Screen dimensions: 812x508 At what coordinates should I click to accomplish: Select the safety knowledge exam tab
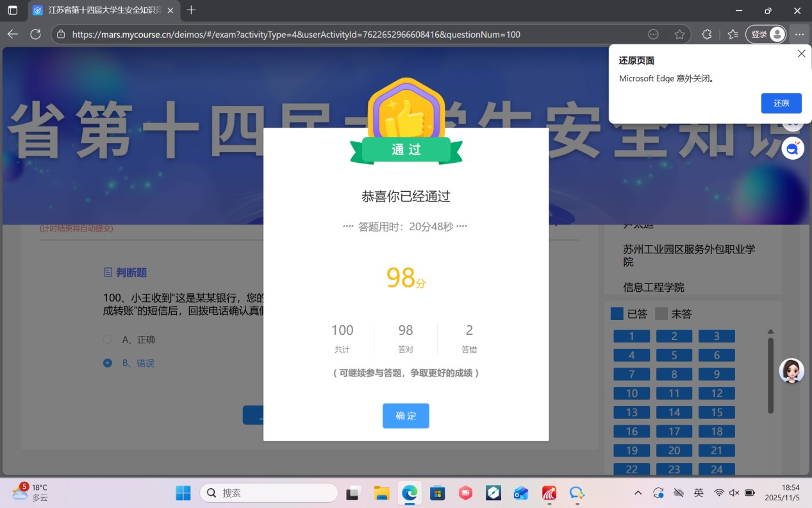[99, 10]
